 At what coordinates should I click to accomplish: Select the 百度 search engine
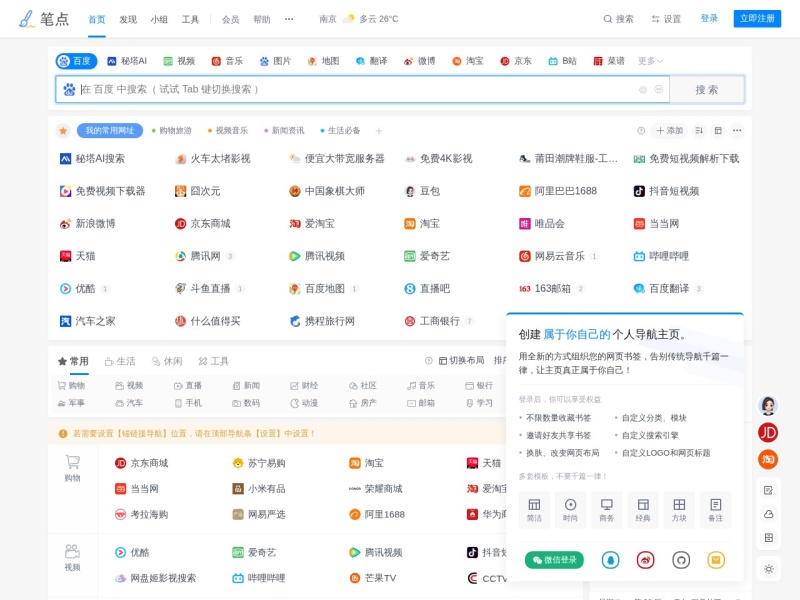pos(76,61)
